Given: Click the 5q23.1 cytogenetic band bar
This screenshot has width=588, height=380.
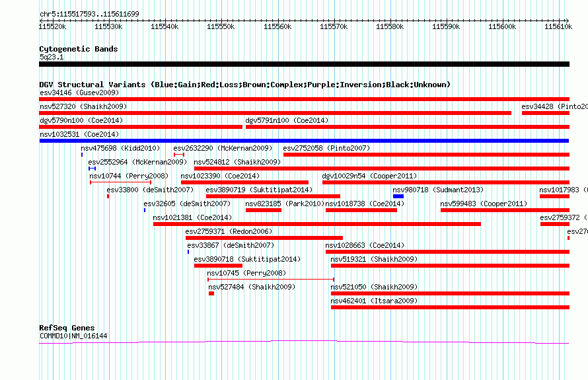Looking at the screenshot, I should pyautogui.click(x=304, y=64).
